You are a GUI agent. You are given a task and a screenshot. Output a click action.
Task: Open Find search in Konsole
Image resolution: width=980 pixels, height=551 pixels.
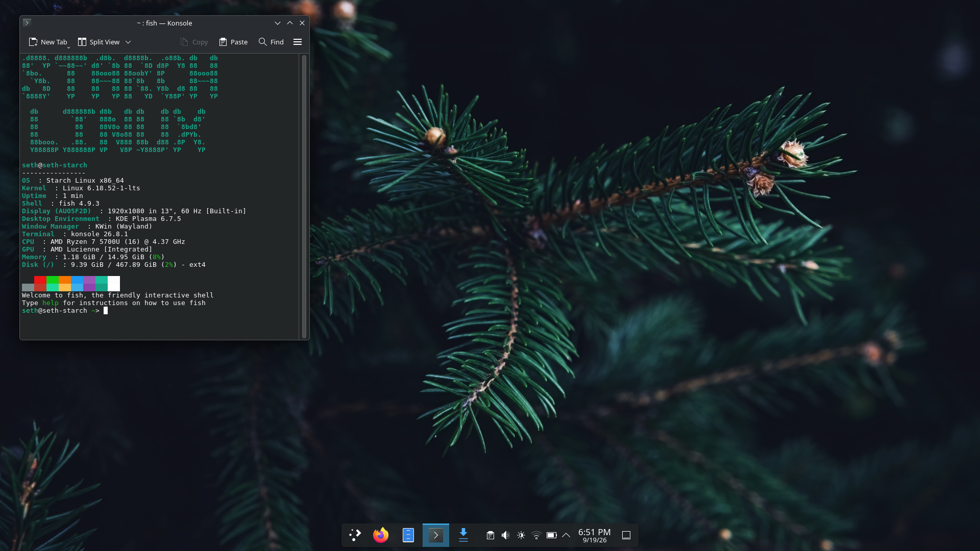[x=271, y=42]
